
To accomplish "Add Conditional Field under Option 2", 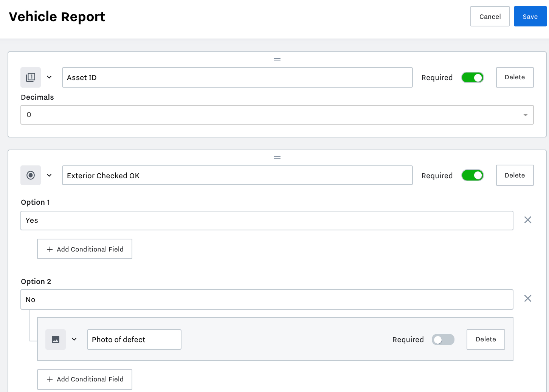I will 85,379.
